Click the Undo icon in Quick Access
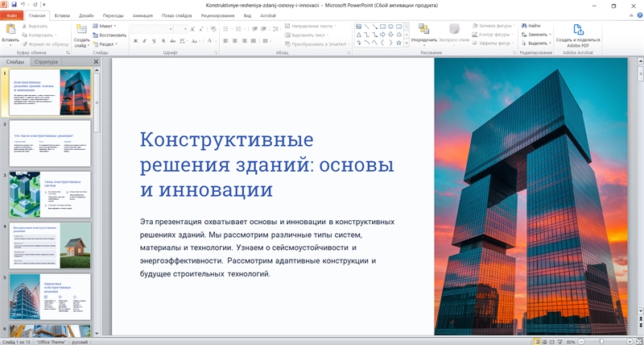644x345 pixels. 23,5
